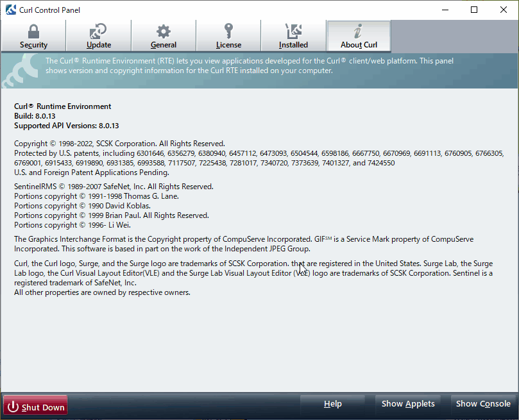This screenshot has height=420, width=519.
Task: Click the key icon for License
Action: click(x=228, y=31)
